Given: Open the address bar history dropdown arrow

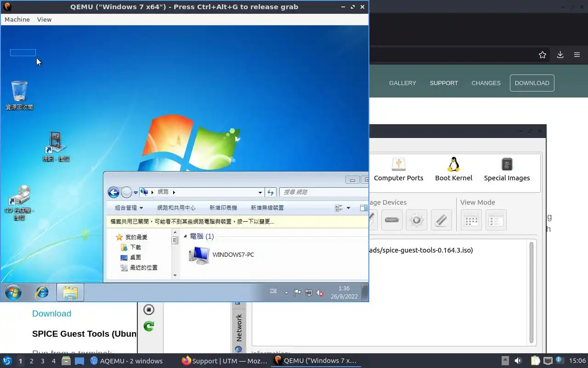Looking at the screenshot, I should click(x=260, y=192).
